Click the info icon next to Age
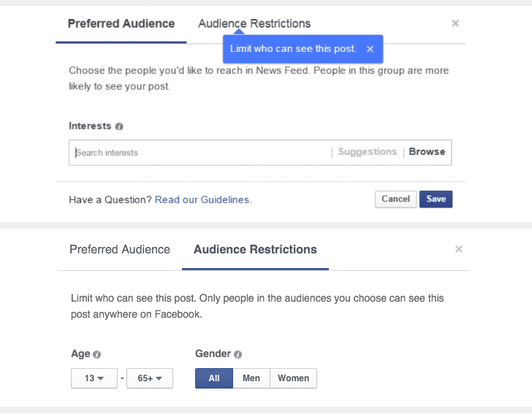The image size is (532, 417). pyautogui.click(x=97, y=354)
